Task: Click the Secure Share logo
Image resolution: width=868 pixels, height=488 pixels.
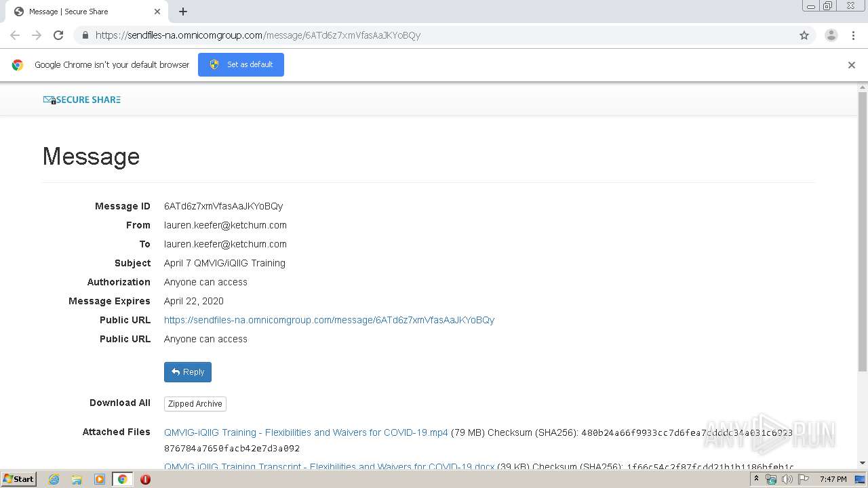Action: coord(82,100)
